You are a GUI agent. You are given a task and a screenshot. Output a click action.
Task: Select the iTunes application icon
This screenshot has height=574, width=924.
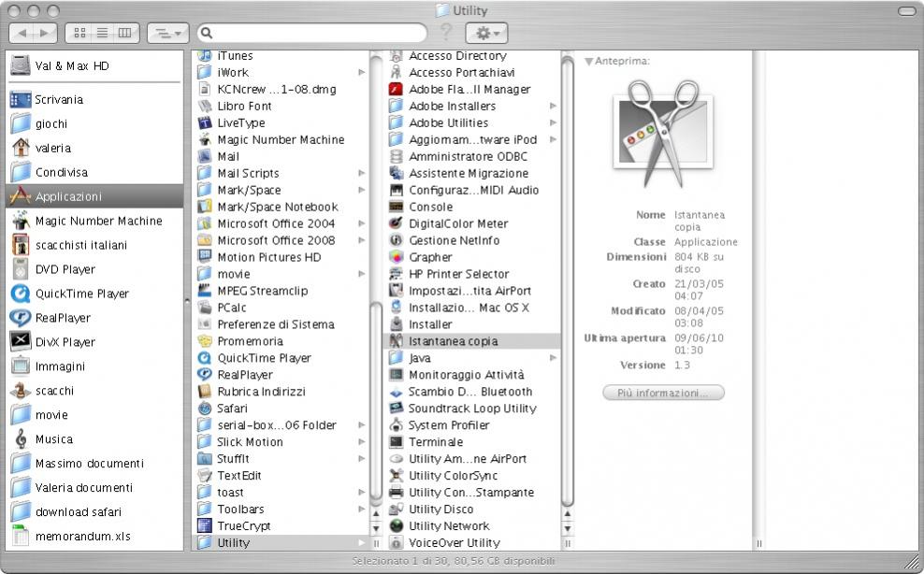click(x=205, y=56)
